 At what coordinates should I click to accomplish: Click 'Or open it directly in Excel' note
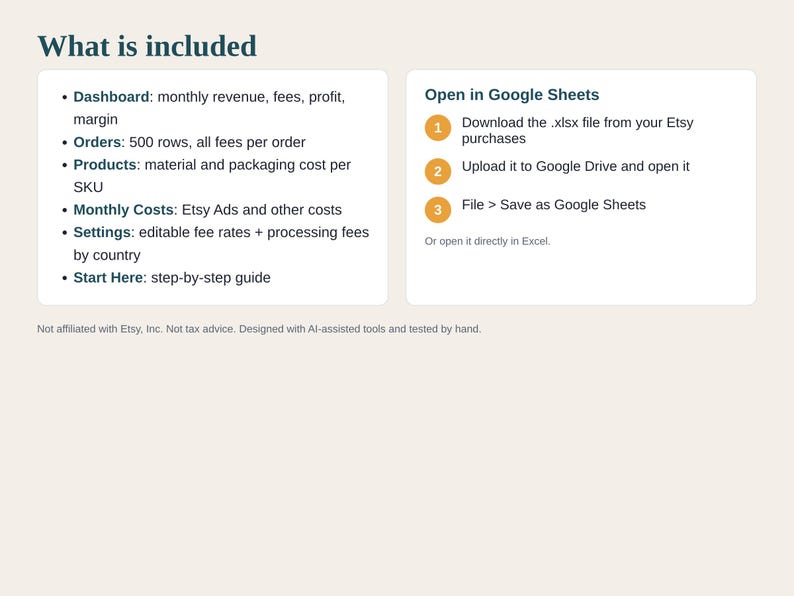pos(488,241)
